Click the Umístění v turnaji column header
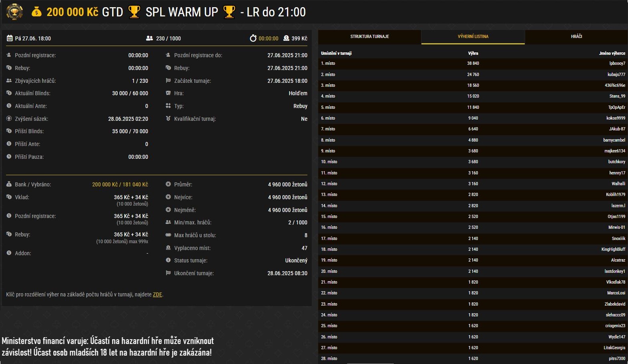The height and width of the screenshot is (364, 628). click(x=336, y=53)
